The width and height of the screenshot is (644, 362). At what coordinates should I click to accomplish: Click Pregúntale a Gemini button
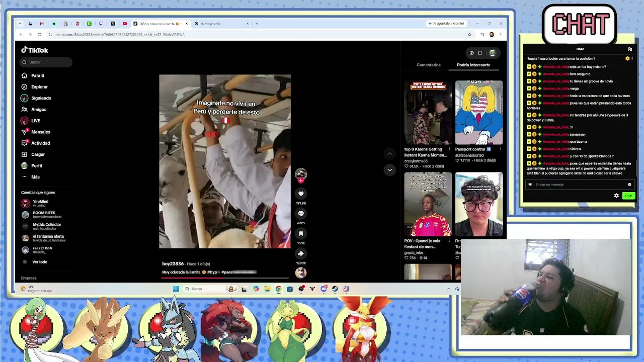446,24
